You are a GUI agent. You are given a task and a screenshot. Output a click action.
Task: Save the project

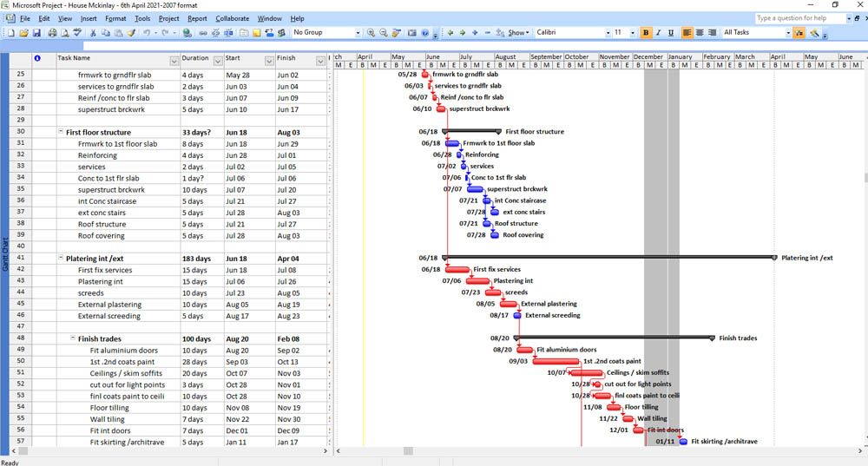click(36, 33)
